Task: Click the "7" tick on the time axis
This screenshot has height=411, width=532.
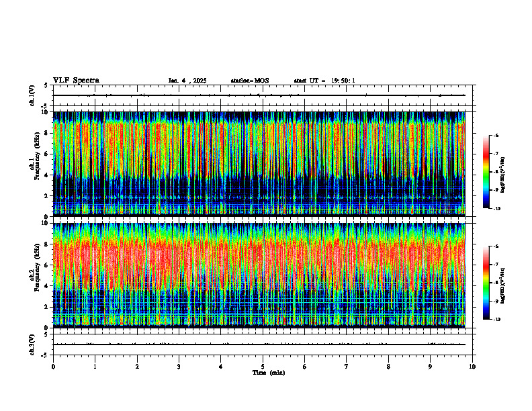Action: pyautogui.click(x=347, y=367)
